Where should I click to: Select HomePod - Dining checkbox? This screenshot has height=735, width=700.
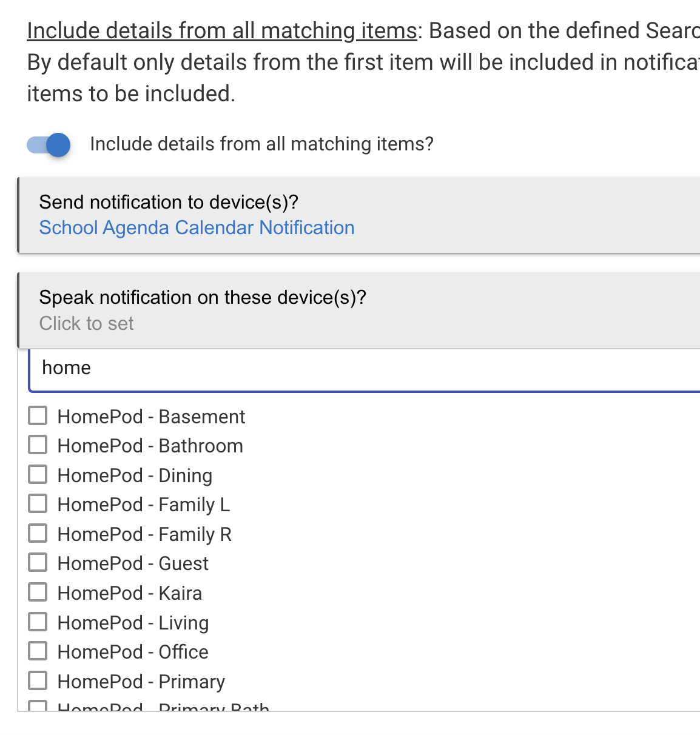click(x=38, y=475)
